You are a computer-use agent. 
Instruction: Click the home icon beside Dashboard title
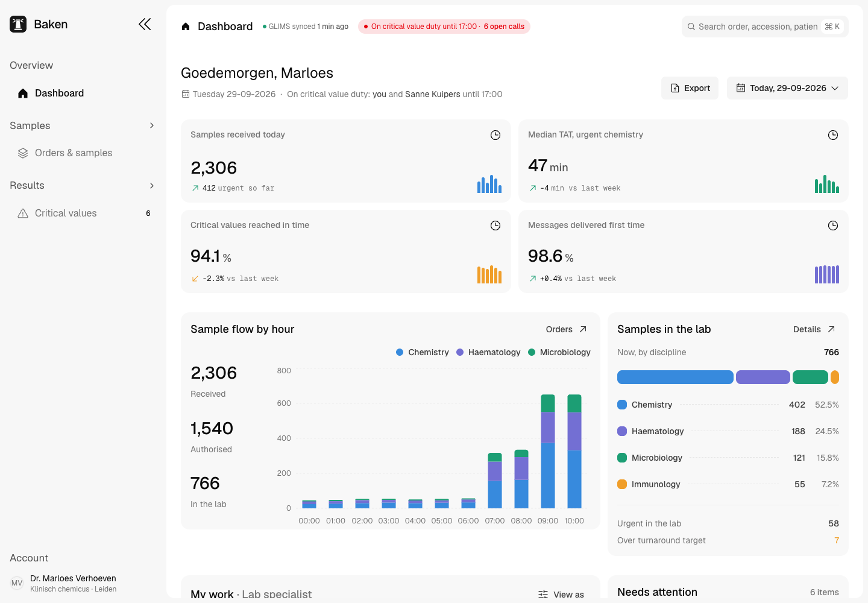click(186, 27)
